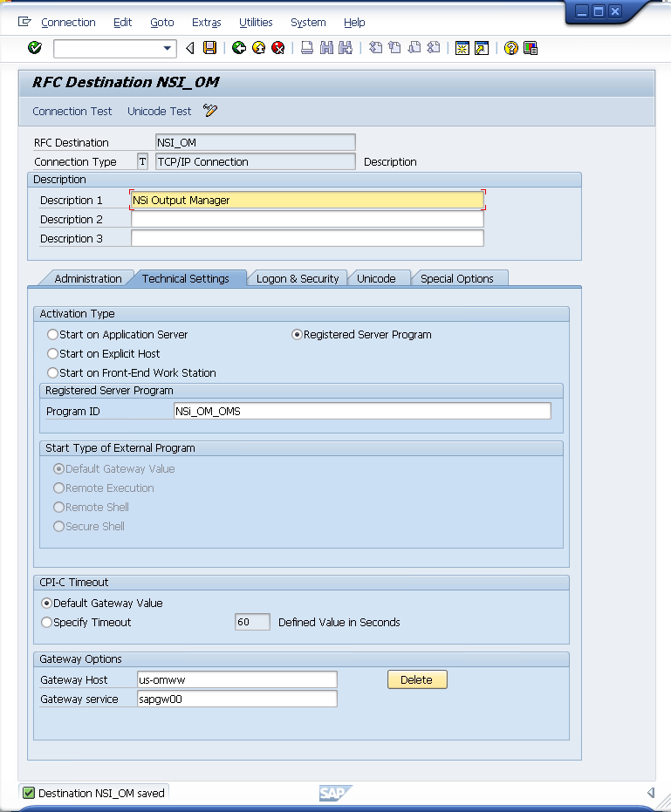Click the Customize Local Layout monitor icon

click(531, 48)
